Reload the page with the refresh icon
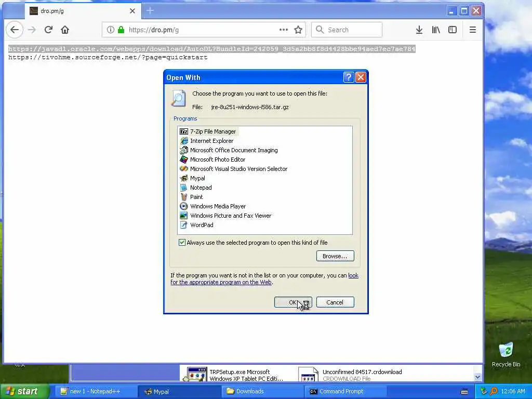The height and width of the screenshot is (399, 532). 48,30
